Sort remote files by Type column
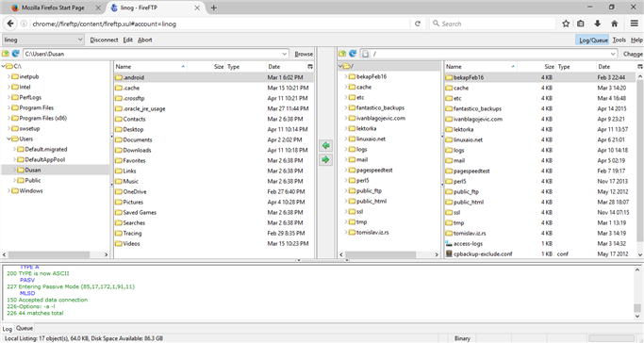The height and width of the screenshot is (343, 644). pos(576,67)
